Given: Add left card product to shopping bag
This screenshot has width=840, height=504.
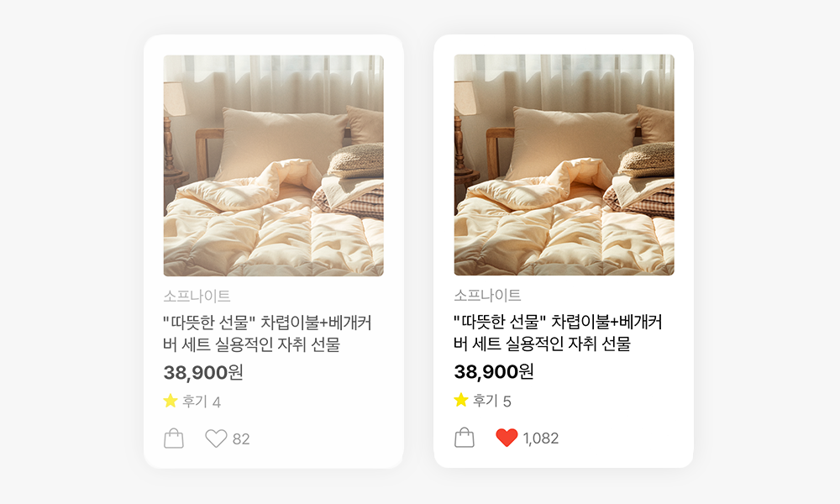Looking at the screenshot, I should coord(174,438).
